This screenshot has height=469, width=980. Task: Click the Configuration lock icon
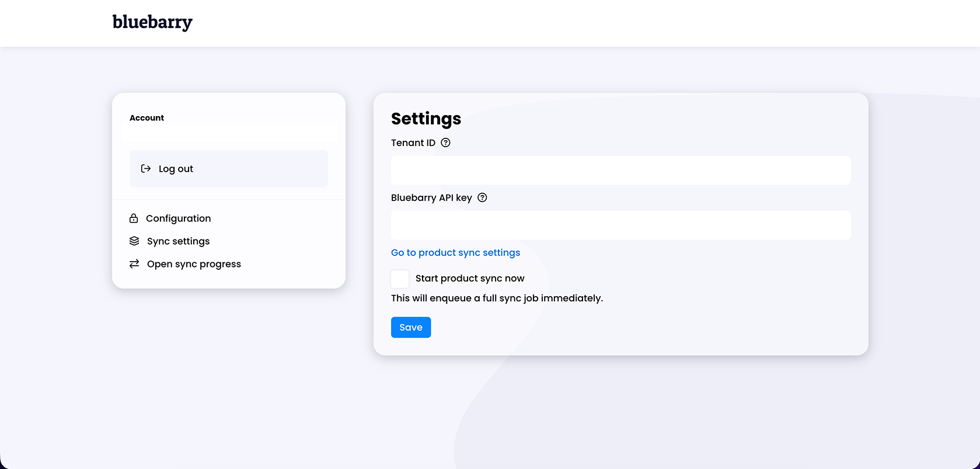[134, 218]
